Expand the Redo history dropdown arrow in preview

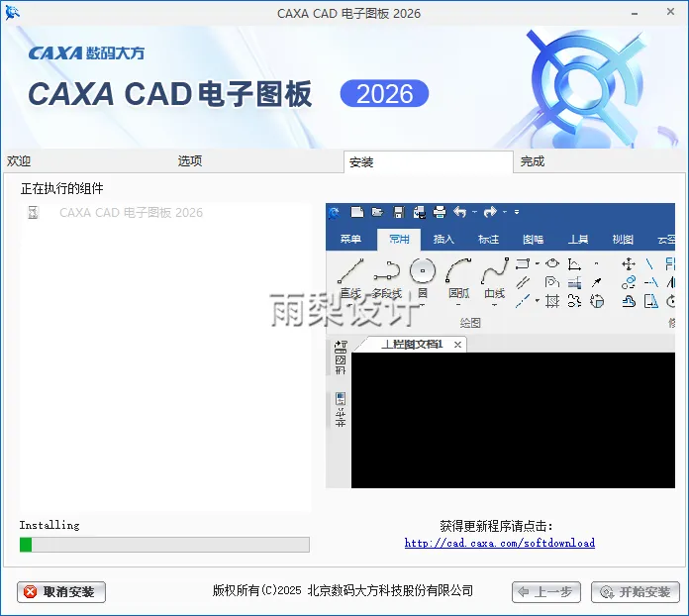(505, 212)
